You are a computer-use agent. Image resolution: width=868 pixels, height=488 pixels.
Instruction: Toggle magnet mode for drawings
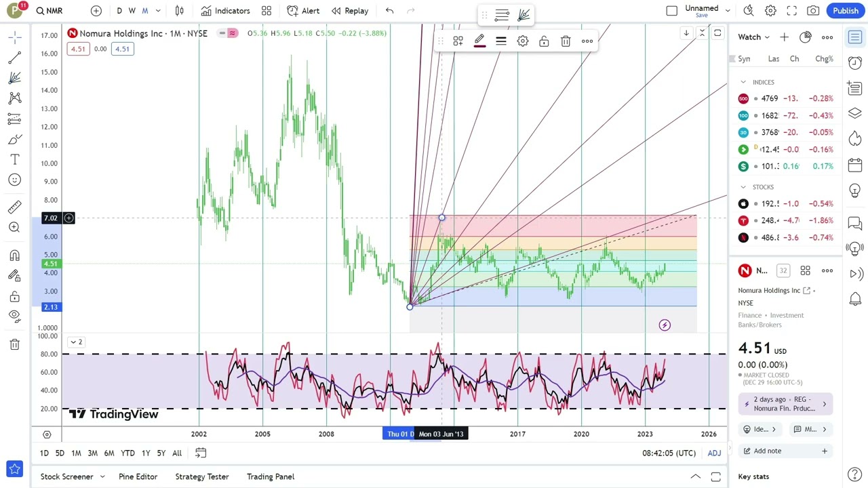pos(15,256)
